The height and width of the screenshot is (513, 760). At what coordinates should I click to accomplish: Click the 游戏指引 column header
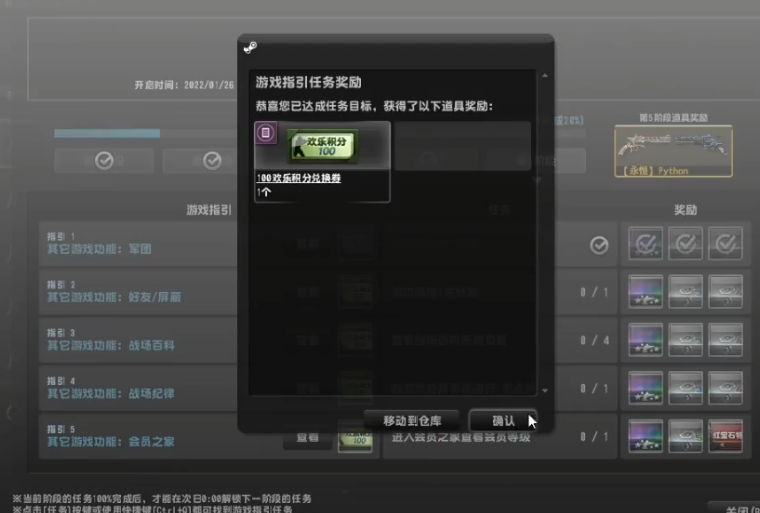click(x=209, y=210)
